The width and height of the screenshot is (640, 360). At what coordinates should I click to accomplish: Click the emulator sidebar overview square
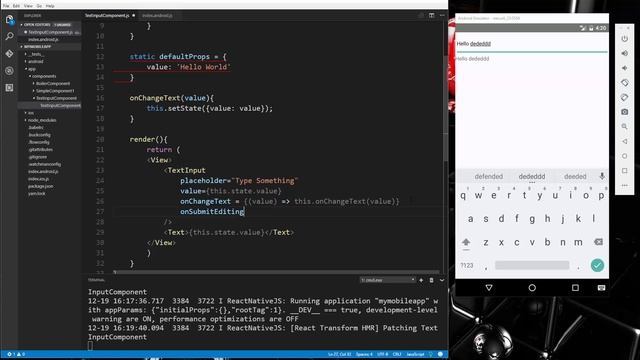[x=624, y=171]
